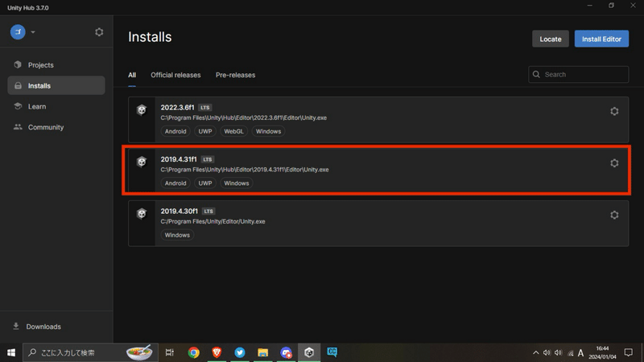Screen dimensions: 644x362
Task: Switch to Official releases tab
Action: click(x=175, y=75)
